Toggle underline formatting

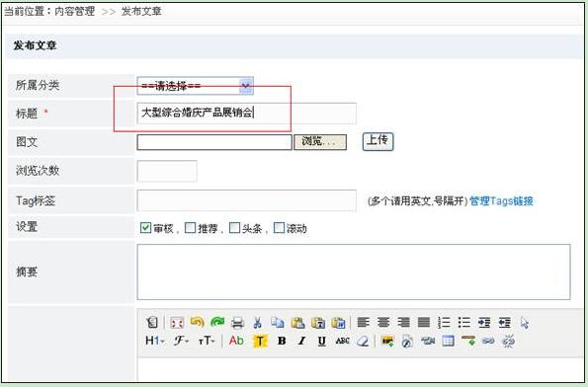(322, 341)
